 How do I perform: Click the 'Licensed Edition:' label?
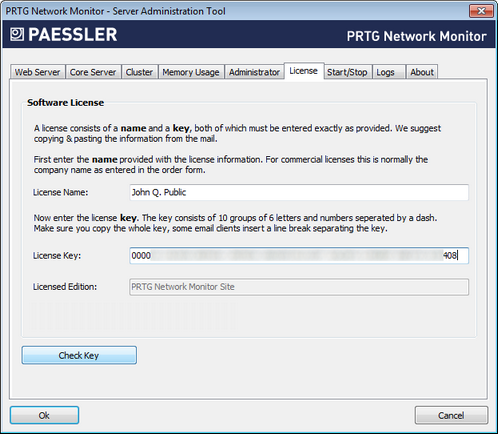[65, 287]
